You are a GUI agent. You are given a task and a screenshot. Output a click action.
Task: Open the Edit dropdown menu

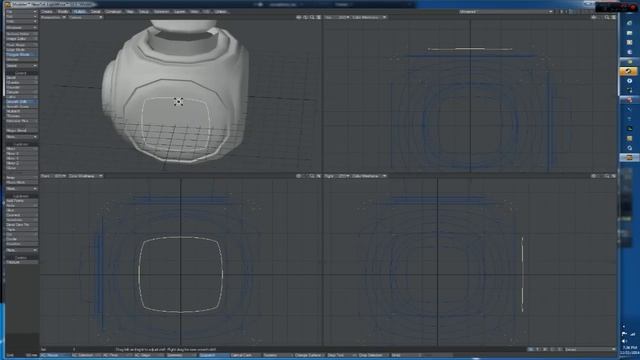pyautogui.click(x=22, y=17)
